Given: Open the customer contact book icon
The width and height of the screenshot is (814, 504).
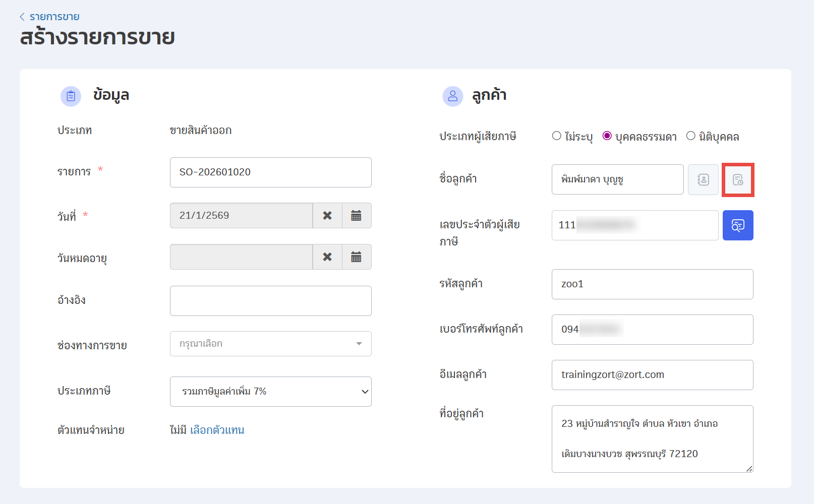Looking at the screenshot, I should [x=703, y=179].
